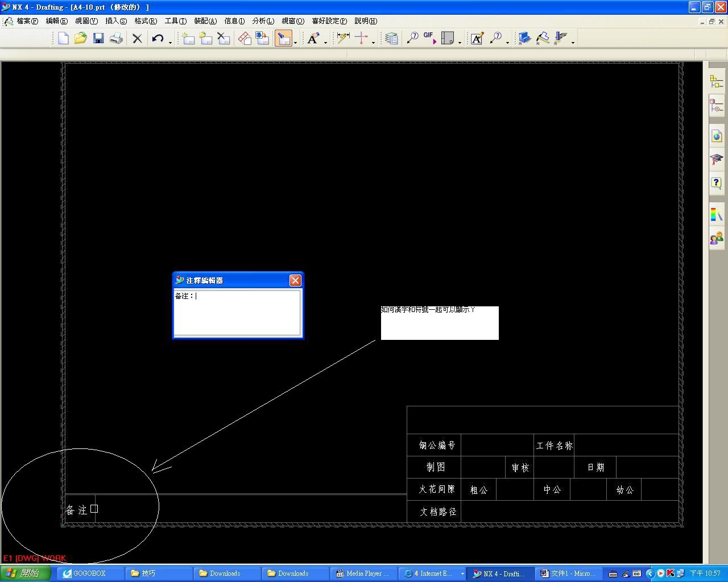Open the Roles sidebar tab
This screenshot has height=582, width=728.
pos(716,238)
